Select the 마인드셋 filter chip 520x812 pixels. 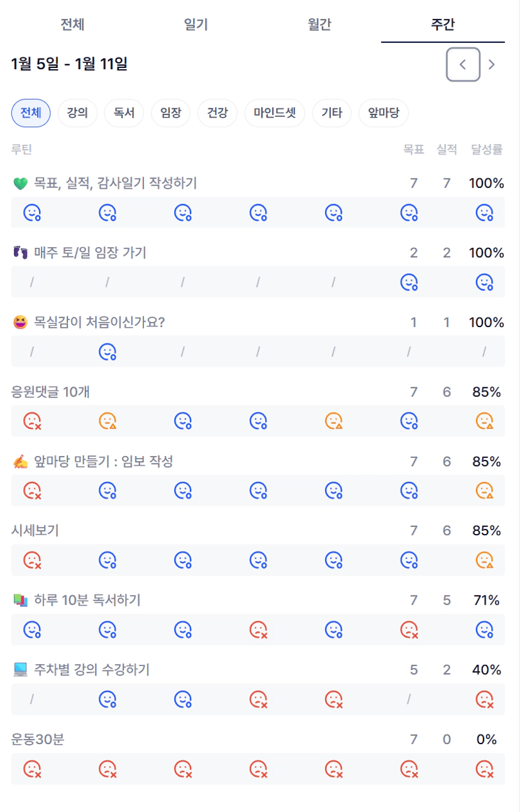tap(275, 113)
